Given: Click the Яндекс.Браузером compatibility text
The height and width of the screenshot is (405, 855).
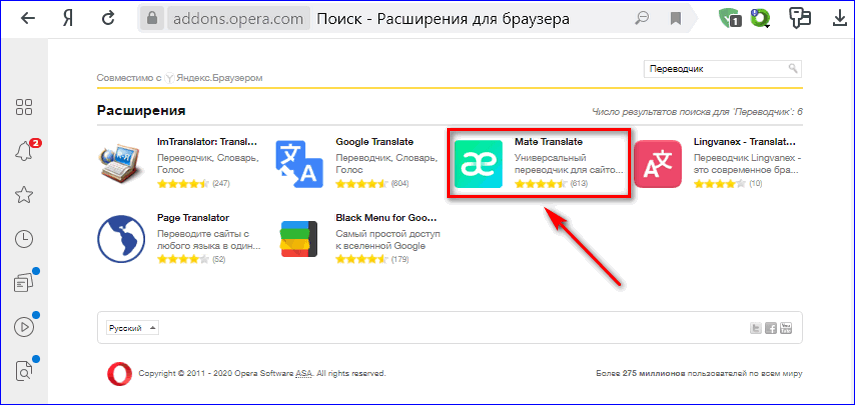Looking at the screenshot, I should 218,78.
